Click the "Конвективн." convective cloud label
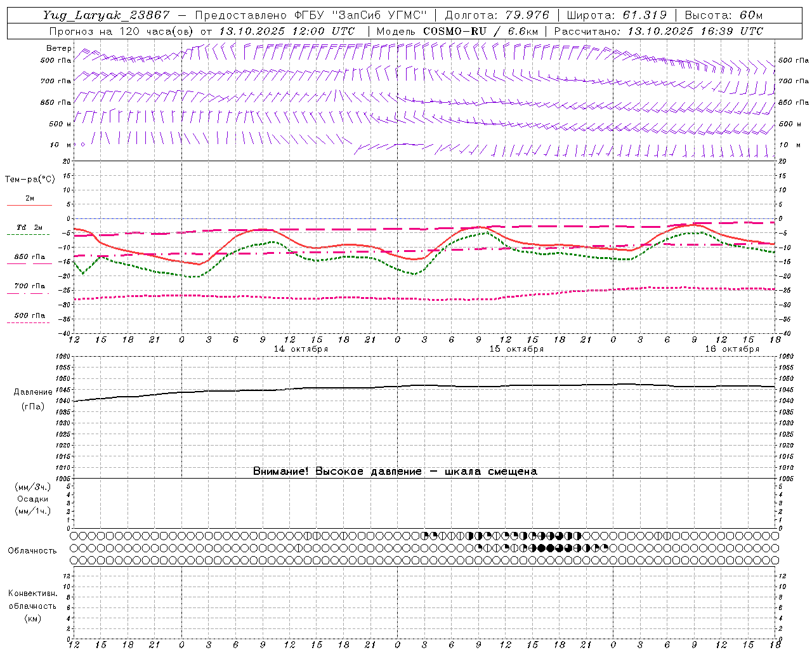The width and height of the screenshot is (812, 650). coord(33,594)
